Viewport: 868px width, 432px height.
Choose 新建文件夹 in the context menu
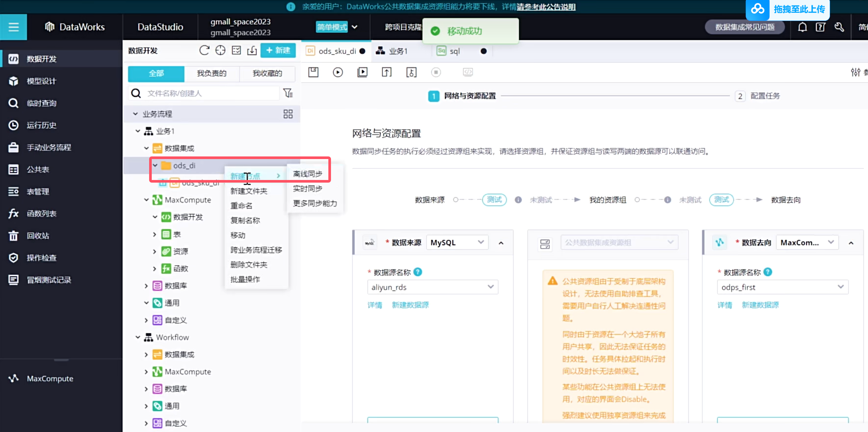[249, 191]
